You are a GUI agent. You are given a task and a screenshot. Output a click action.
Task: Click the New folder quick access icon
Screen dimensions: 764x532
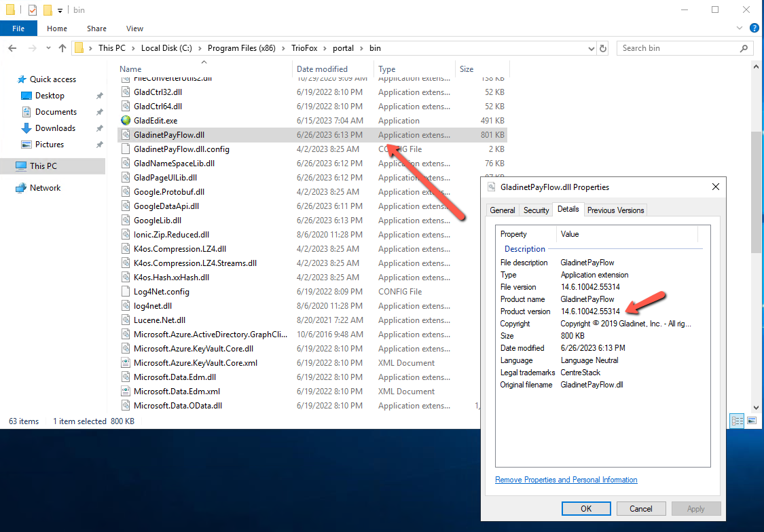pyautogui.click(x=48, y=9)
